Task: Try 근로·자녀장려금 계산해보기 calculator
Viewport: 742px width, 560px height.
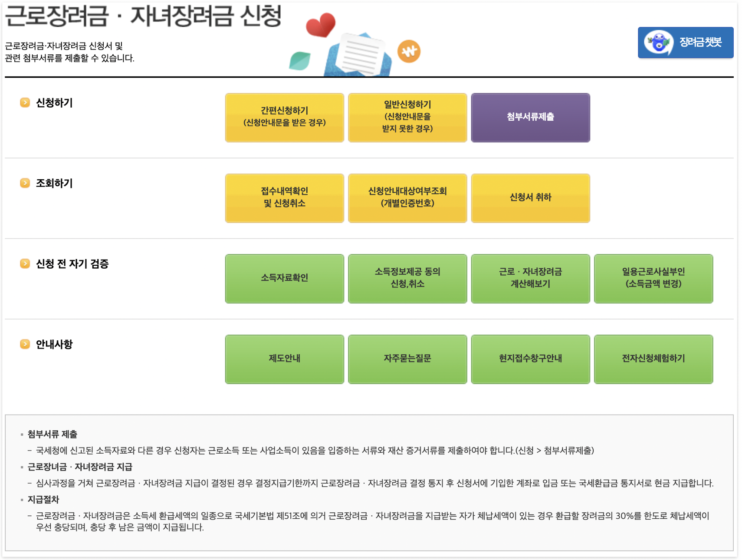Action: (x=530, y=278)
